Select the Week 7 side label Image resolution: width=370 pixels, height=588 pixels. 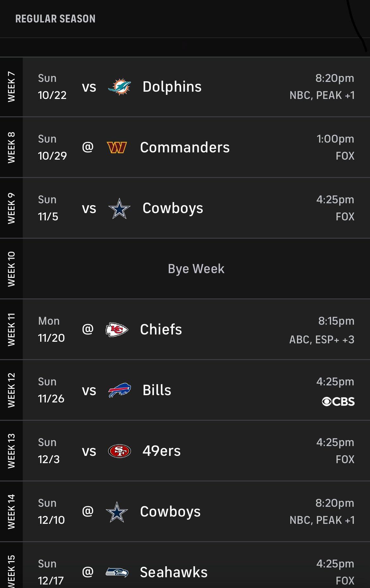tap(11, 87)
